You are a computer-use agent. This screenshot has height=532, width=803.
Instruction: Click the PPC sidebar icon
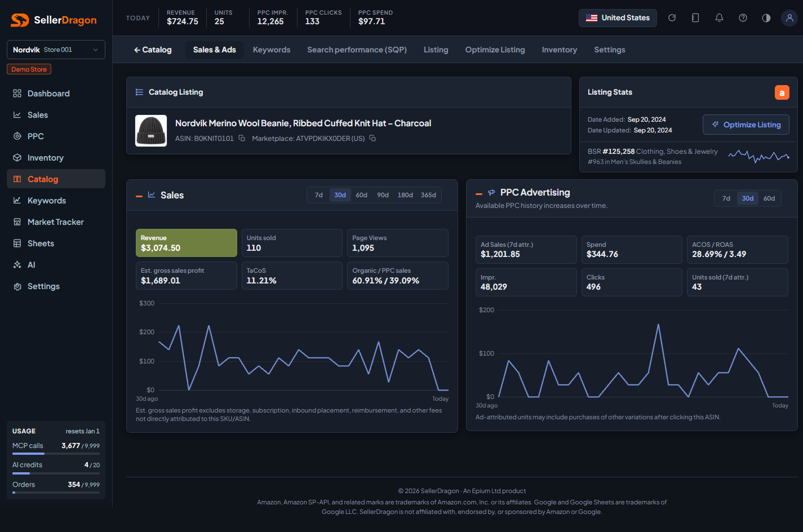17,136
